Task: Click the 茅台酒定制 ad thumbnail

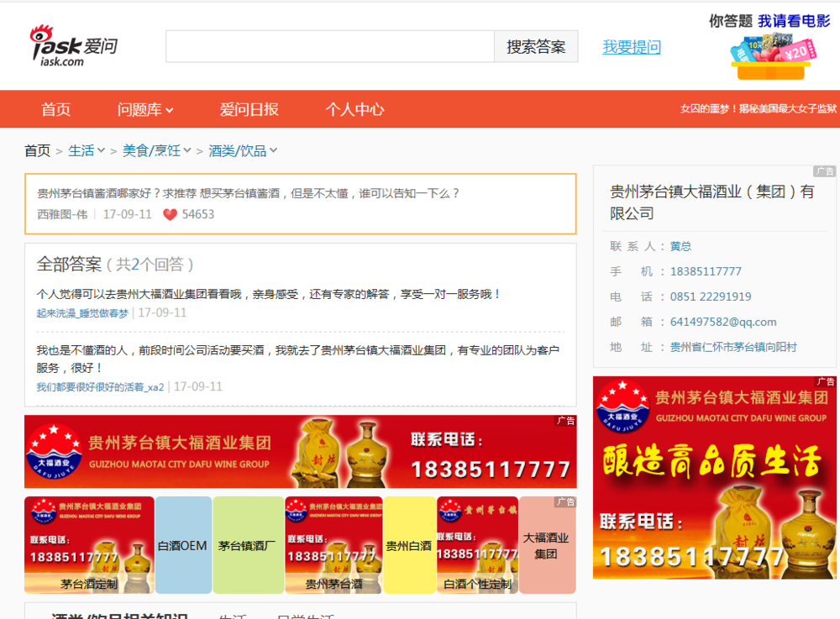Action: (x=90, y=545)
